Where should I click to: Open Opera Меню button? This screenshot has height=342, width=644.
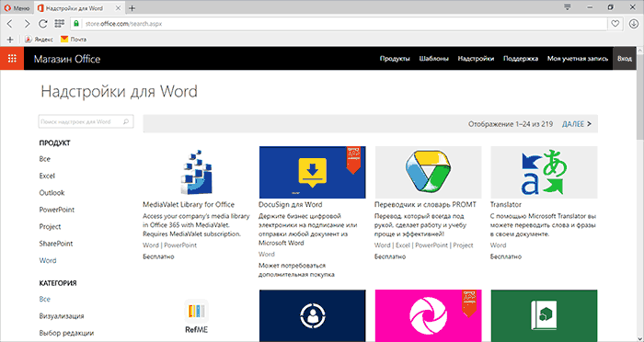pyautogui.click(x=17, y=7)
